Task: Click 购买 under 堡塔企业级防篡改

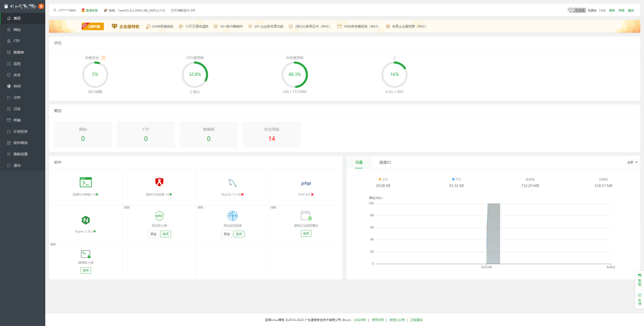Action: pyautogui.click(x=306, y=233)
